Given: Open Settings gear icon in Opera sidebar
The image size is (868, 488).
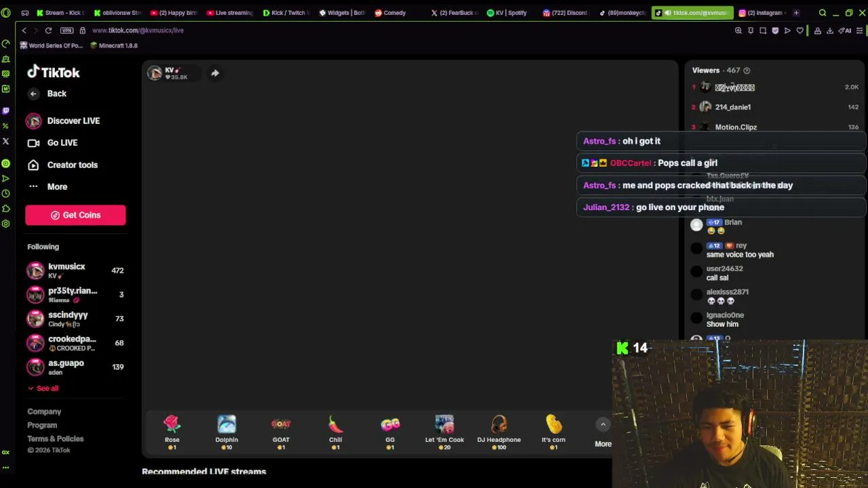Looking at the screenshot, I should [x=5, y=223].
